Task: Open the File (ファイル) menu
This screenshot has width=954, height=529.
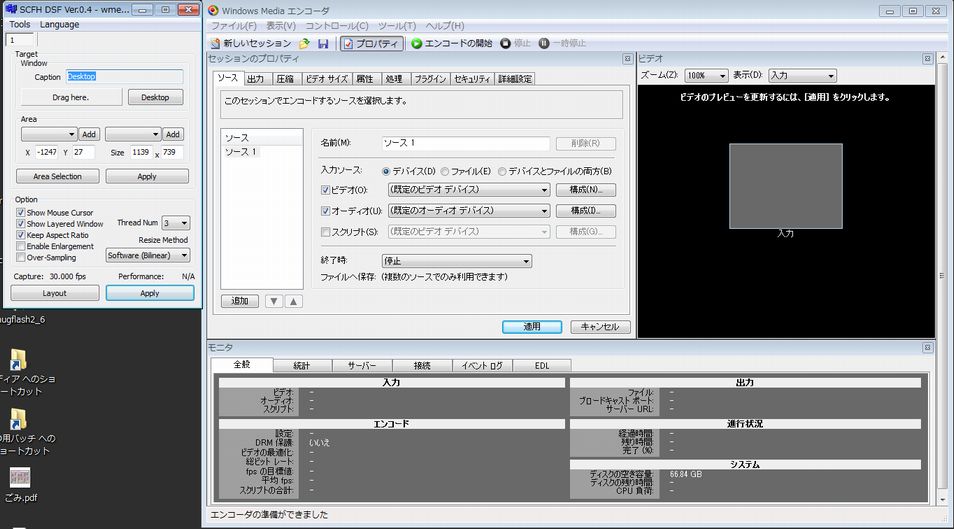Action: [x=234, y=26]
